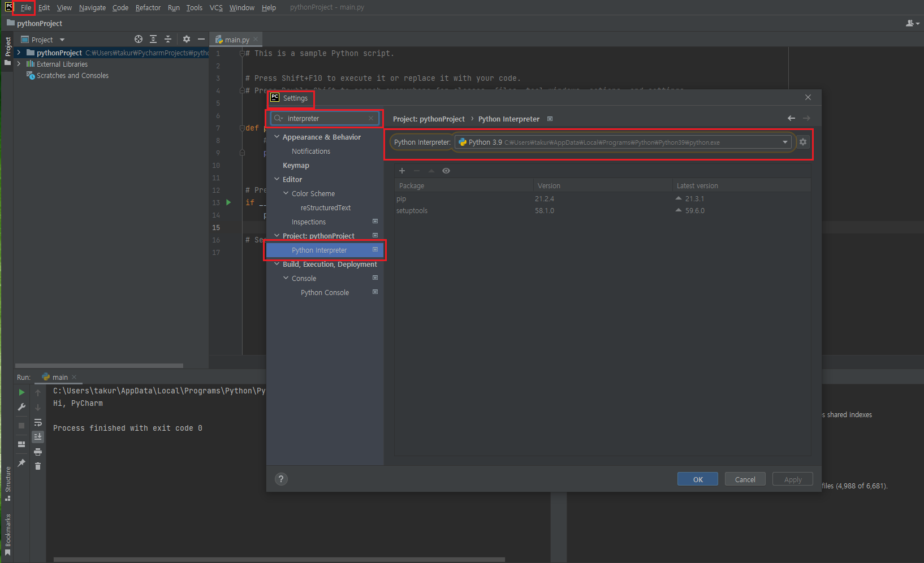Image resolution: width=924 pixels, height=563 pixels.
Task: Click the user account icon at top right
Action: pos(912,23)
